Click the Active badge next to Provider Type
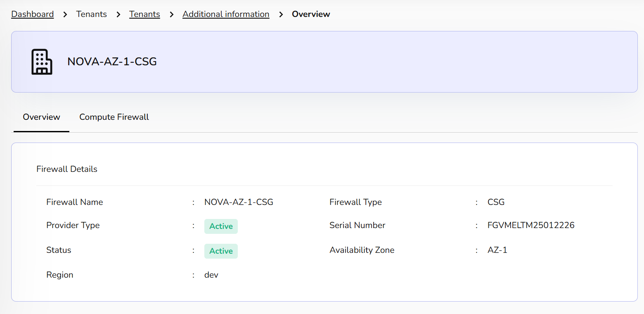The height and width of the screenshot is (314, 644). point(221,226)
